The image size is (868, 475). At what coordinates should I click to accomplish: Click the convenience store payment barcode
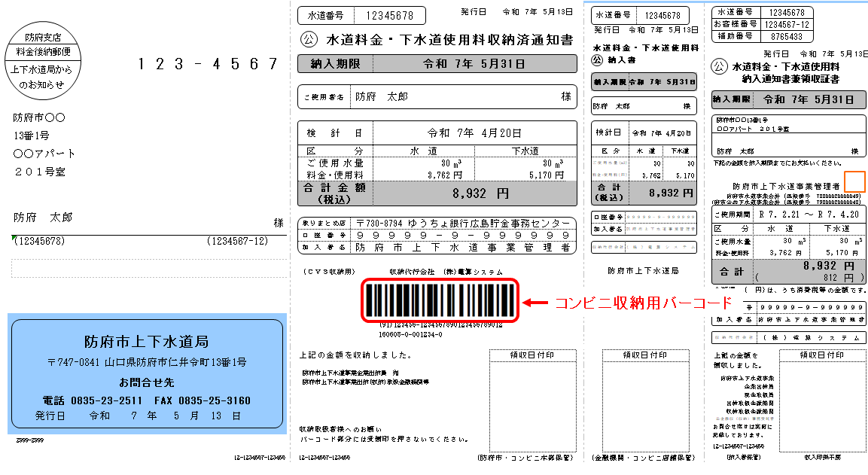(440, 300)
